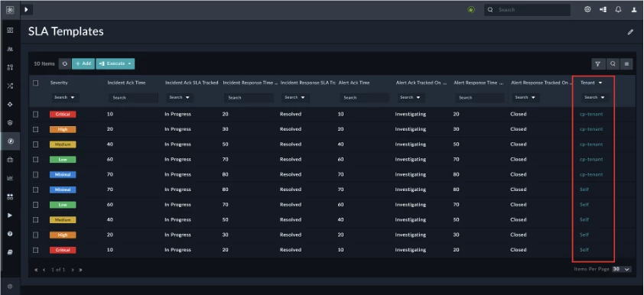Open the playbook tree icon beside the gear
The image size is (644, 295).
(603, 9)
